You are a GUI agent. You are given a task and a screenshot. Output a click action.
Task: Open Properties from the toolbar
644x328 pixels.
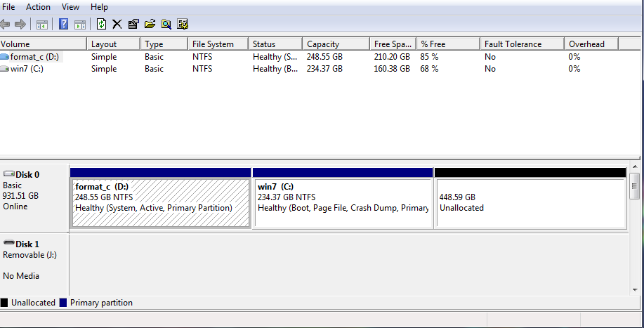click(x=133, y=24)
